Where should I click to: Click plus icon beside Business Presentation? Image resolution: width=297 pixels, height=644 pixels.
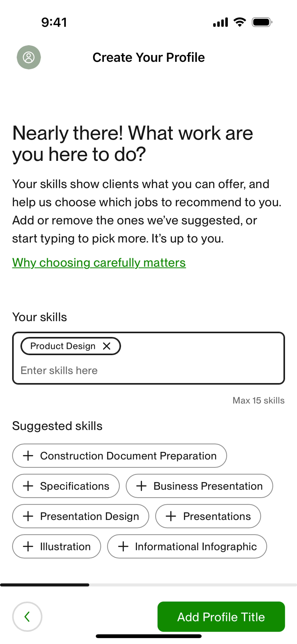pos(141,486)
